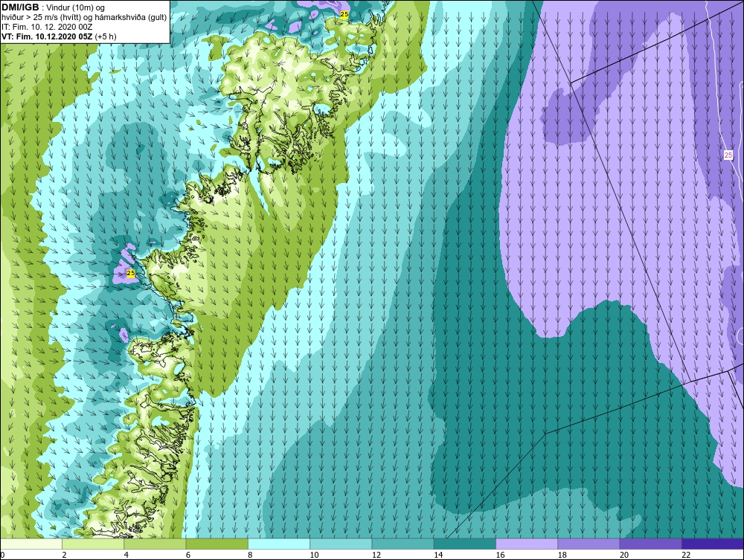Viewport: 744px width, 560px height.
Task: Click the '2' value on the color scale
Action: pyautogui.click(x=64, y=556)
